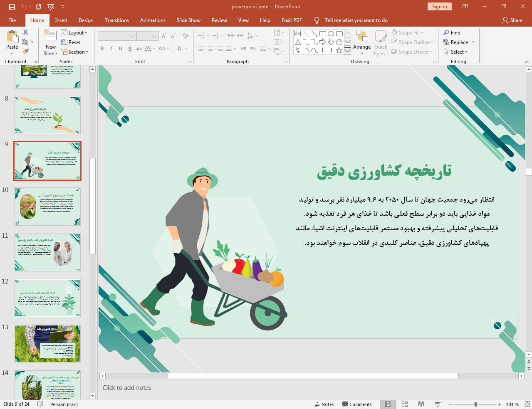Select slide 10 thumbnail

[x=47, y=207]
